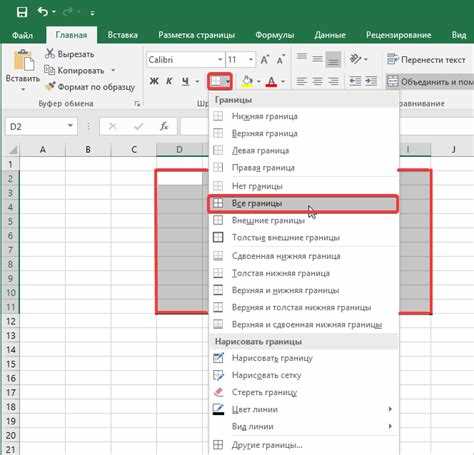The height and width of the screenshot is (455, 474).
Task: Open the Буфер обмена dialog launcher
Action: 137,104
